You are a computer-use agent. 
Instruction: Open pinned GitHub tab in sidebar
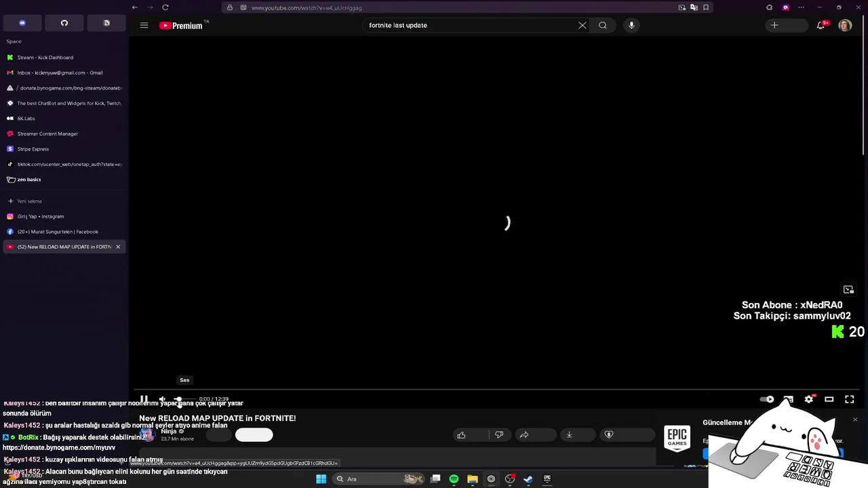[x=64, y=23]
